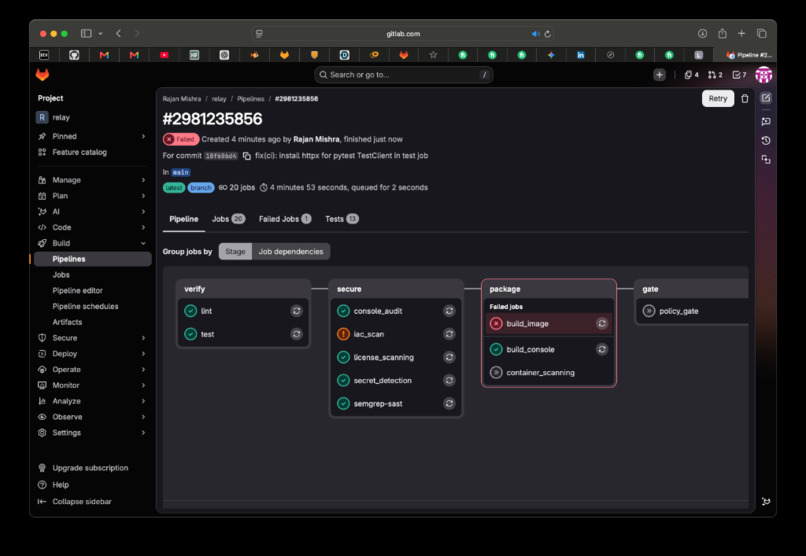806x556 pixels.
Task: Expand the Pinned section
Action: click(x=93, y=136)
